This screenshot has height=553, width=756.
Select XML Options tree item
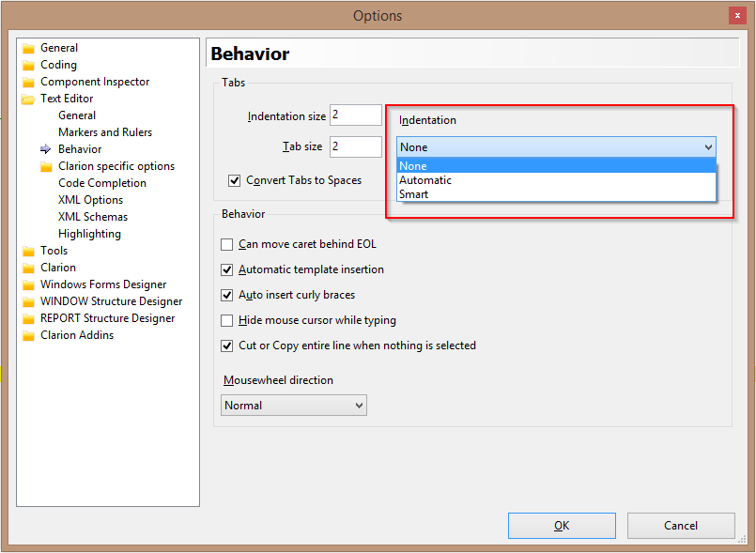point(91,200)
